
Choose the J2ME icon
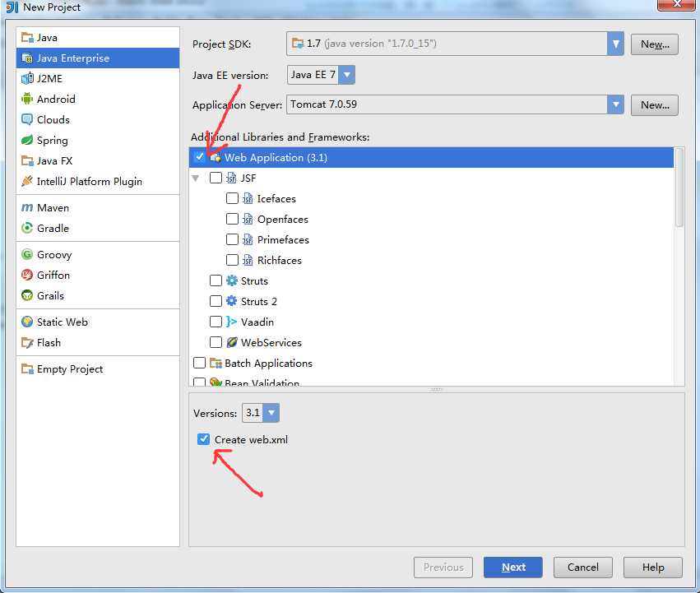tap(27, 79)
